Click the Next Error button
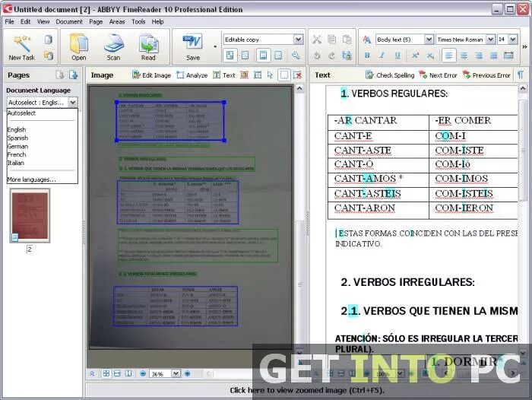The image size is (532, 400). click(x=439, y=75)
